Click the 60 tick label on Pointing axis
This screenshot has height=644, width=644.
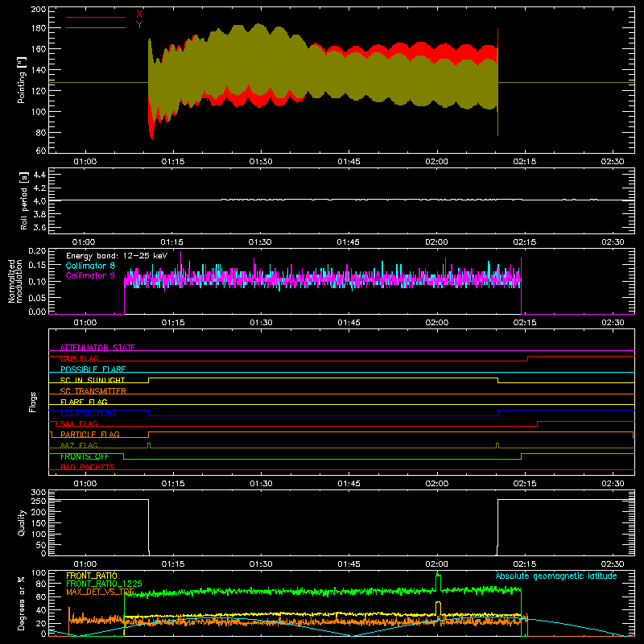[41, 151]
